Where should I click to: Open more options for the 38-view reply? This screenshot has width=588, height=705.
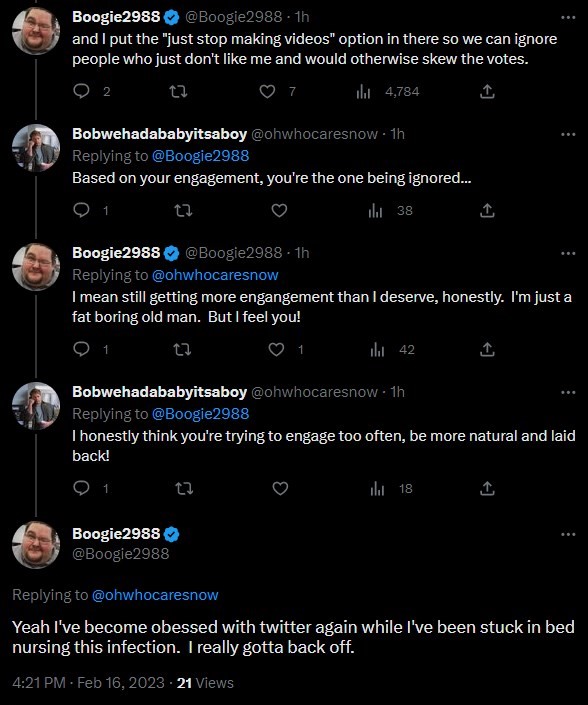coord(568,134)
